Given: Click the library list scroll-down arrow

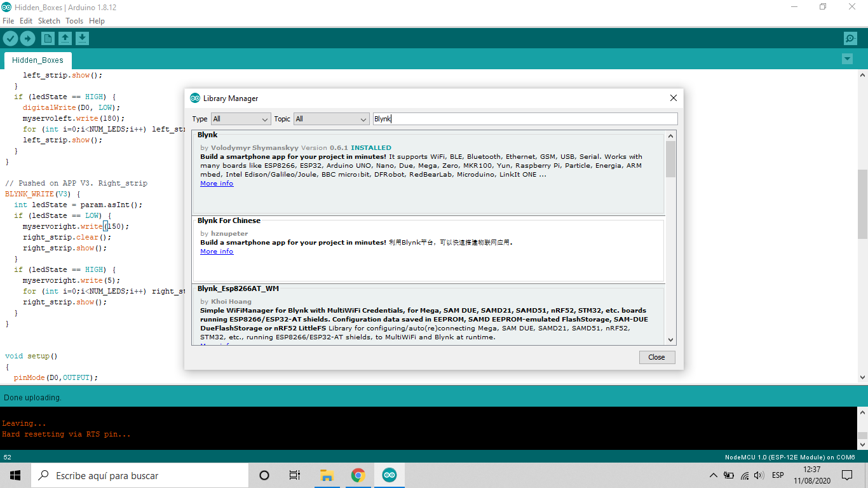Looking at the screenshot, I should tap(671, 341).
